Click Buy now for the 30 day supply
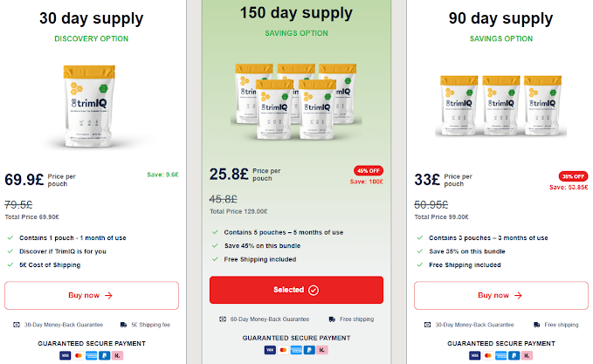The width and height of the screenshot is (593, 364). 91,295
